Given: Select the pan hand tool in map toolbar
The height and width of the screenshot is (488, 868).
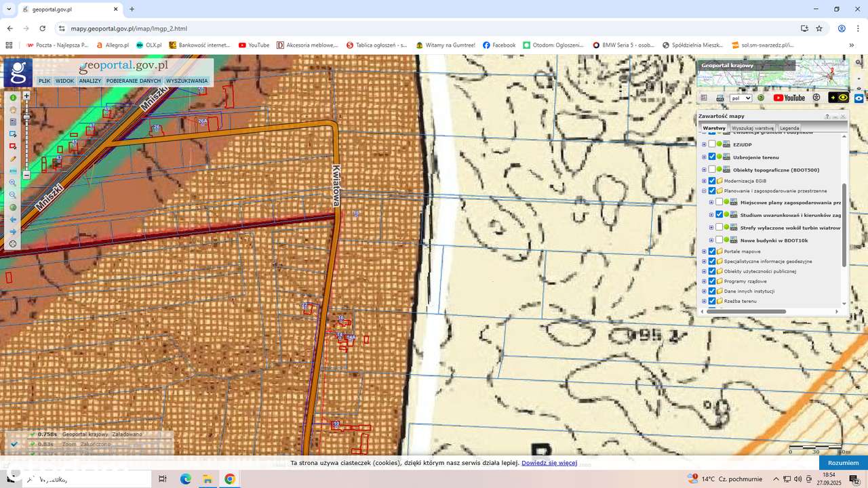Looking at the screenshot, I should (13, 110).
